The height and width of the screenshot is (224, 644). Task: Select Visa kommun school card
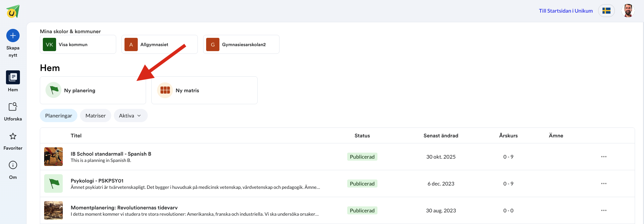coord(78,44)
